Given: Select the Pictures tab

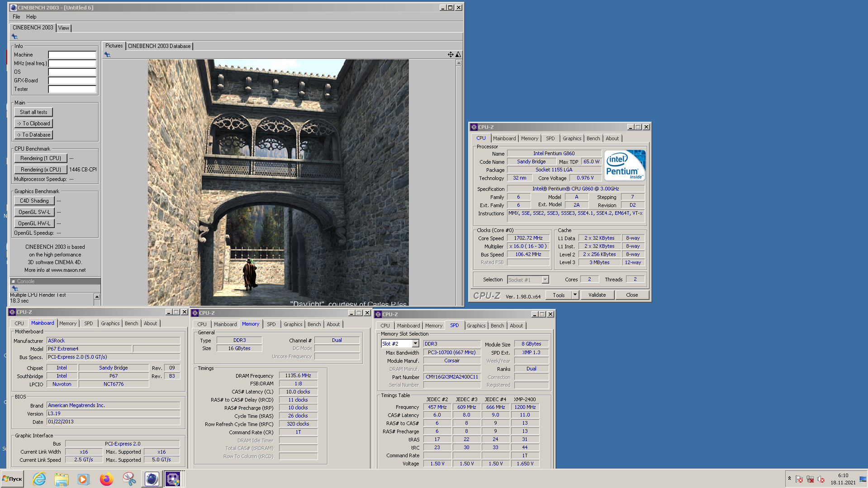Looking at the screenshot, I should coord(114,46).
